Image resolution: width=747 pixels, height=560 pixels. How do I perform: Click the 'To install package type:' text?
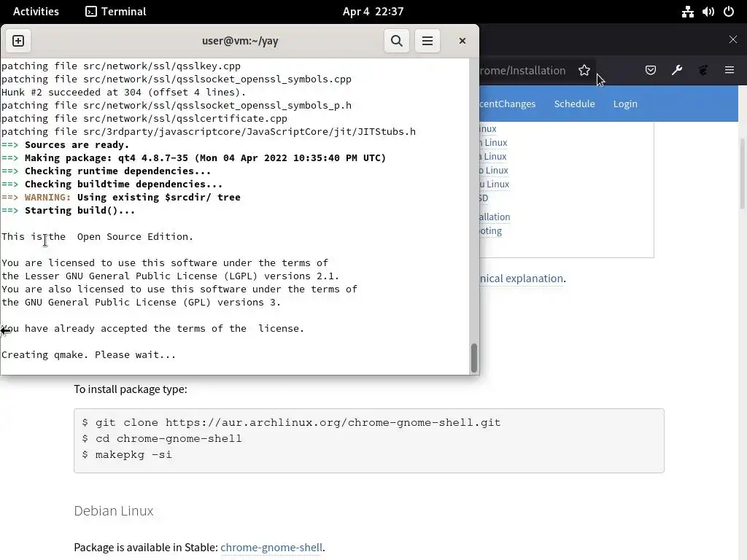[131, 389]
